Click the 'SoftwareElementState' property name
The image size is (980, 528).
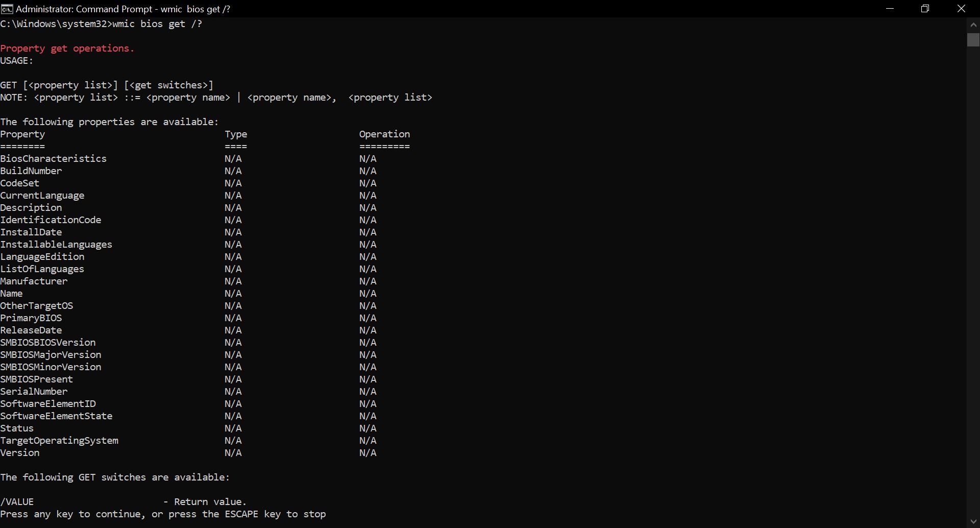click(x=56, y=416)
